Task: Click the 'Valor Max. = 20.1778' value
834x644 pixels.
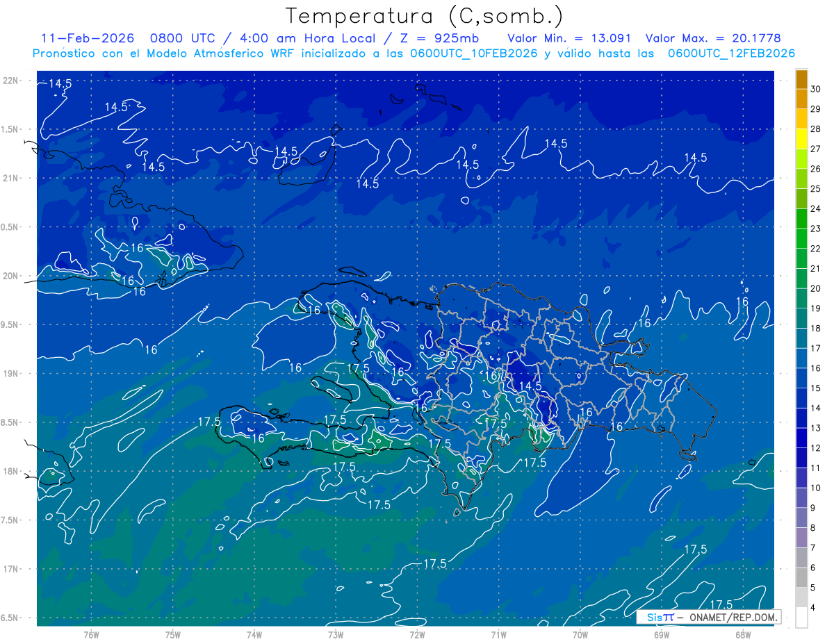Action: tap(713, 38)
